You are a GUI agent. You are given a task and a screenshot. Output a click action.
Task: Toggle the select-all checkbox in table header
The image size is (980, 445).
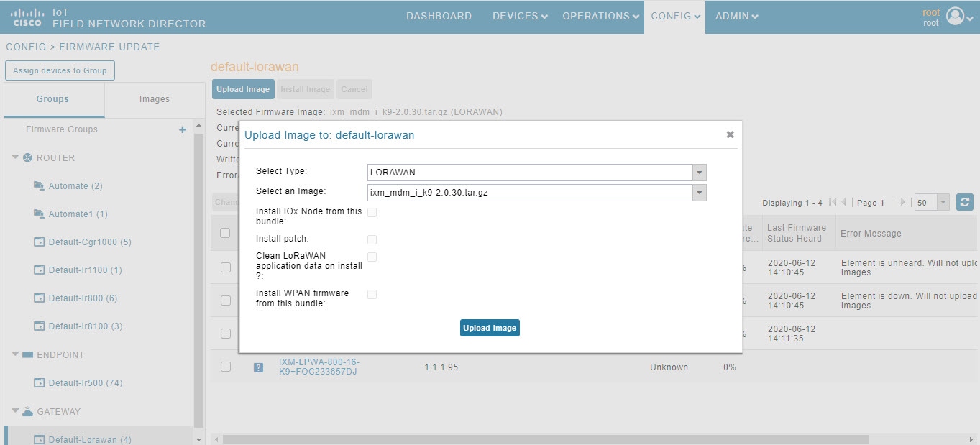click(x=225, y=233)
